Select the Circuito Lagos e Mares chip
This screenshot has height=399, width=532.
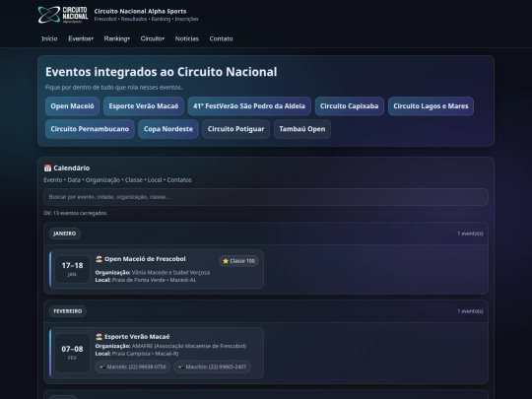(431, 106)
